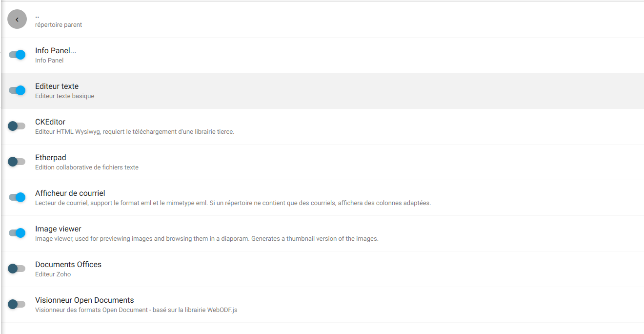644x334 pixels.
Task: Select the Etherpad plugin title
Action: click(51, 158)
